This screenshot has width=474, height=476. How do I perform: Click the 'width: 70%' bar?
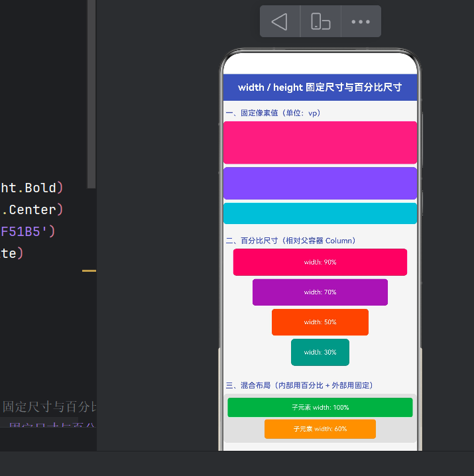(x=320, y=292)
